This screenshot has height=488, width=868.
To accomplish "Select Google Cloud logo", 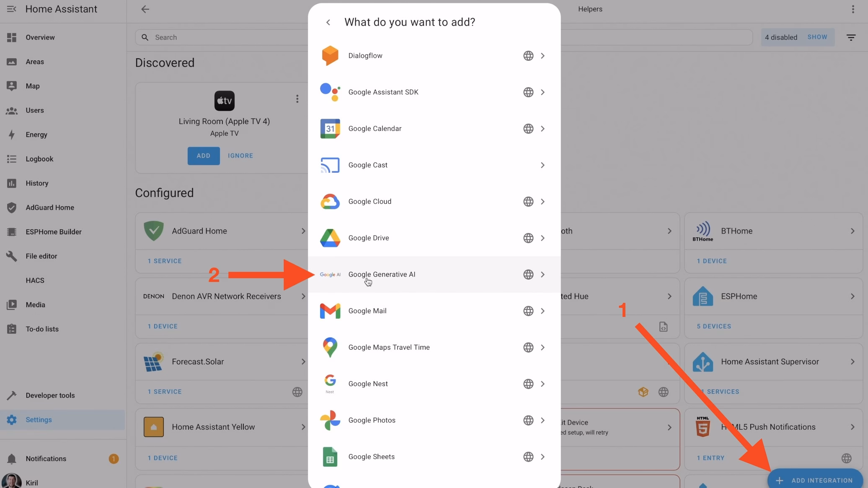I will tap(330, 202).
